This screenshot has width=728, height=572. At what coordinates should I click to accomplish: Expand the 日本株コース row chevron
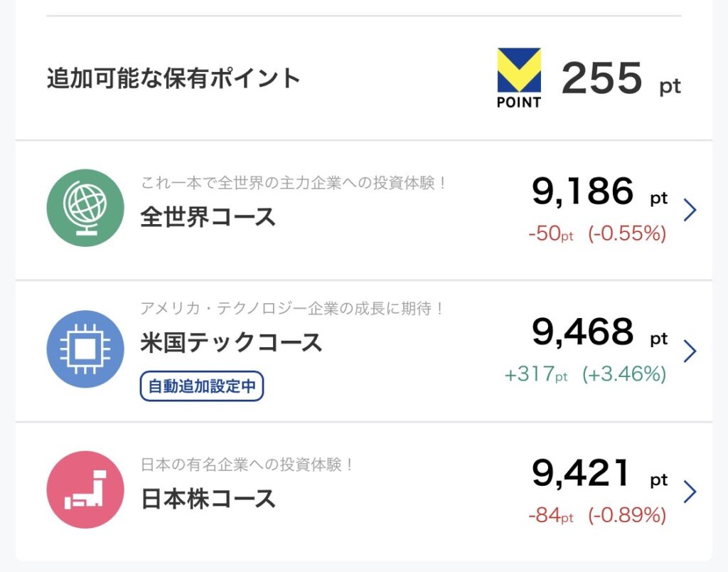[x=689, y=492]
